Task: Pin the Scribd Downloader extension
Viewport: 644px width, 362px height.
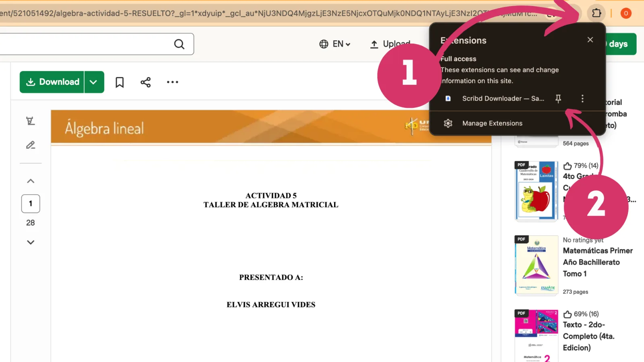Action: 558,99
